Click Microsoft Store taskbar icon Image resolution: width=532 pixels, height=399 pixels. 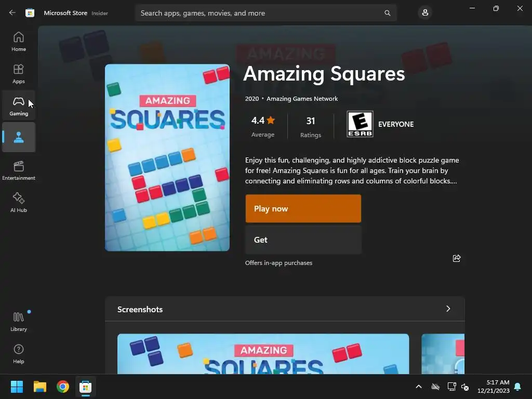click(86, 387)
